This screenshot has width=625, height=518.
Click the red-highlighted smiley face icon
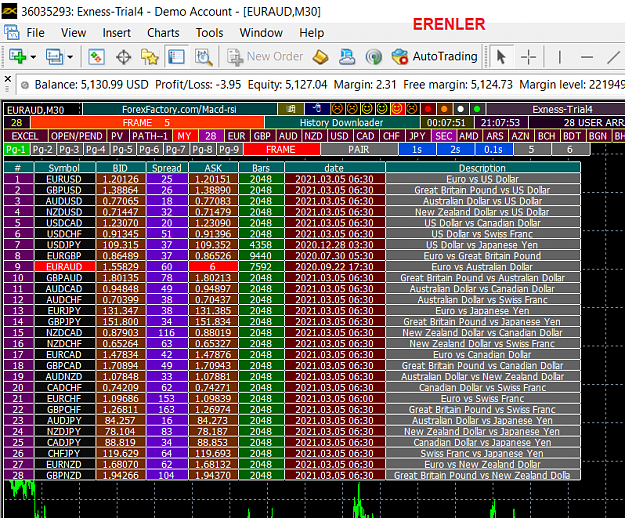click(x=397, y=109)
